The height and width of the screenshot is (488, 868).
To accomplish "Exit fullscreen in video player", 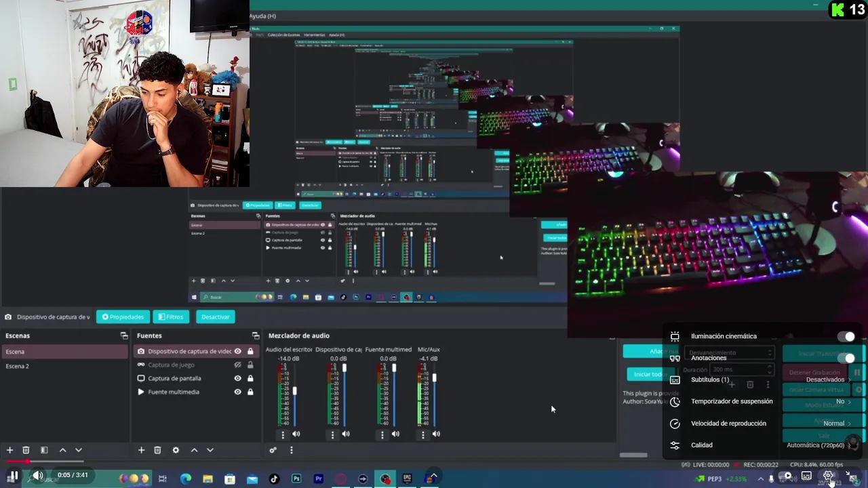I will click(x=852, y=476).
